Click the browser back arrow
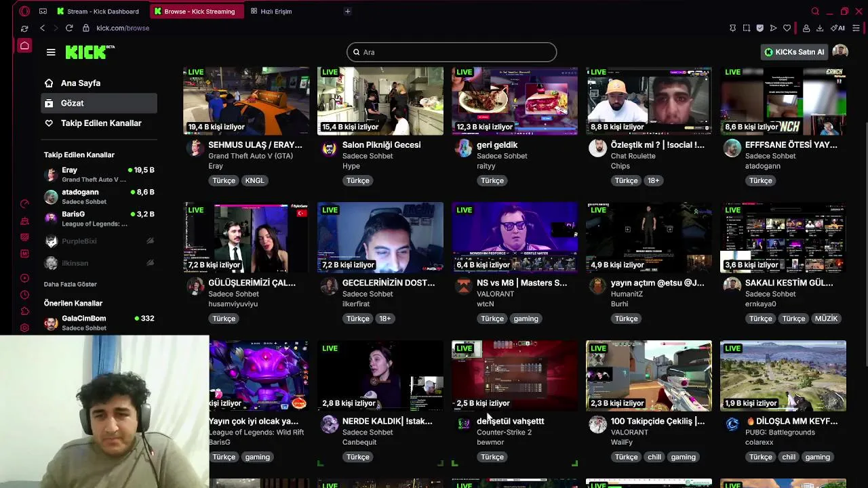The width and height of the screenshot is (868, 488). tap(42, 28)
